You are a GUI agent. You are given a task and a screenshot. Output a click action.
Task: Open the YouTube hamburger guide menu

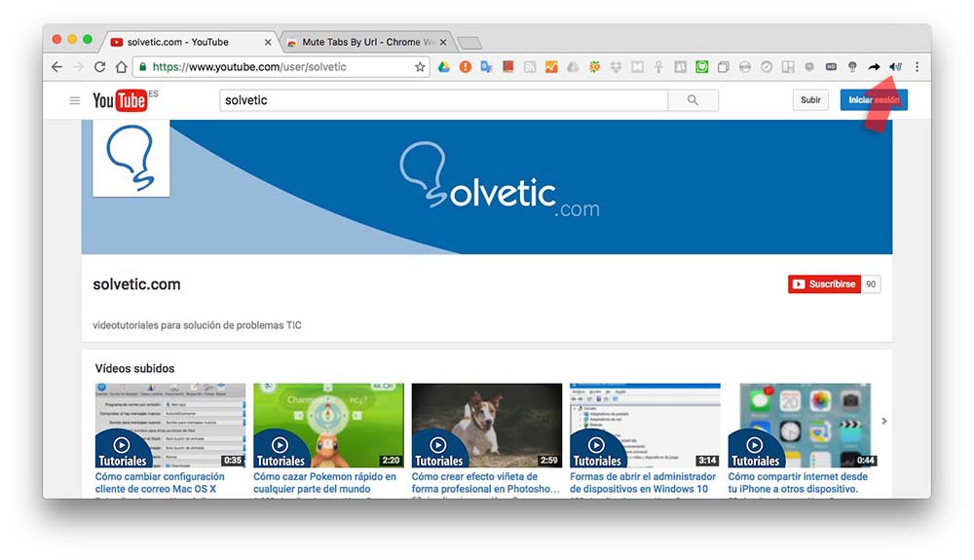click(75, 100)
